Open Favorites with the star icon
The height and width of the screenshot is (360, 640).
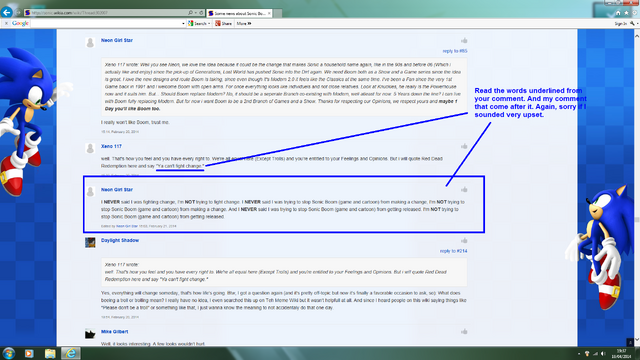coord(627,13)
